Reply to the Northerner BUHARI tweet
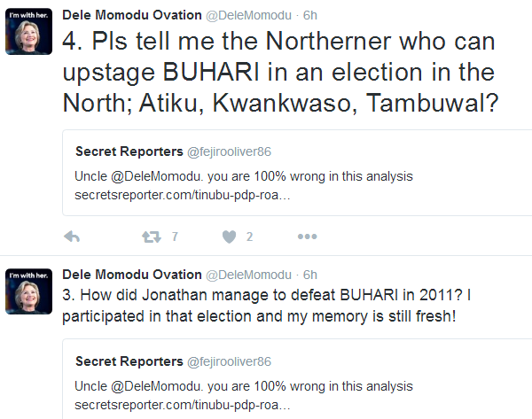Viewport: 532px width, 419px height. pos(74,237)
